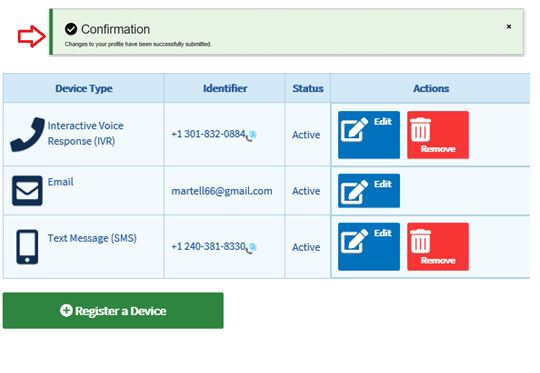Image resolution: width=540 pixels, height=373 pixels.
Task: Edit the Text Message (SMS) device
Action: click(369, 247)
